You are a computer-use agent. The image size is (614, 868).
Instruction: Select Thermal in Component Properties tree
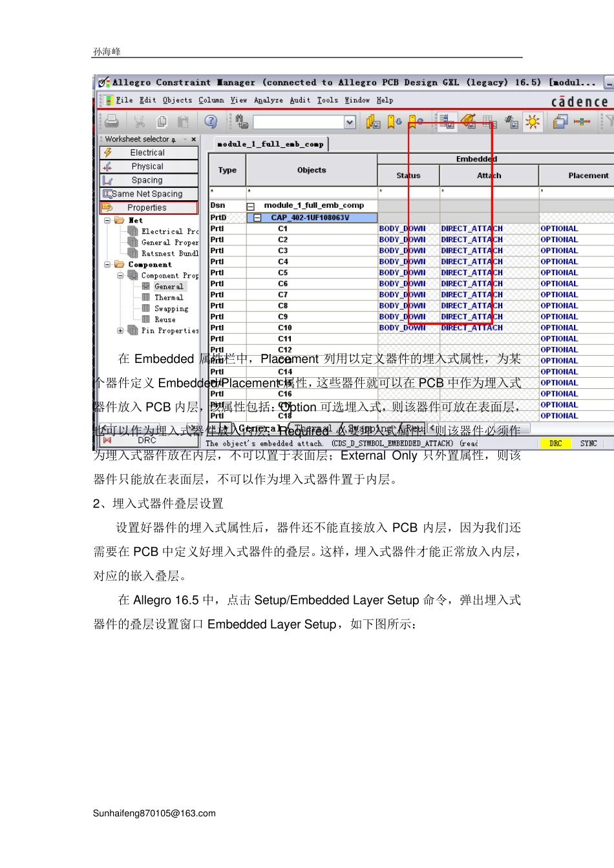(x=169, y=298)
